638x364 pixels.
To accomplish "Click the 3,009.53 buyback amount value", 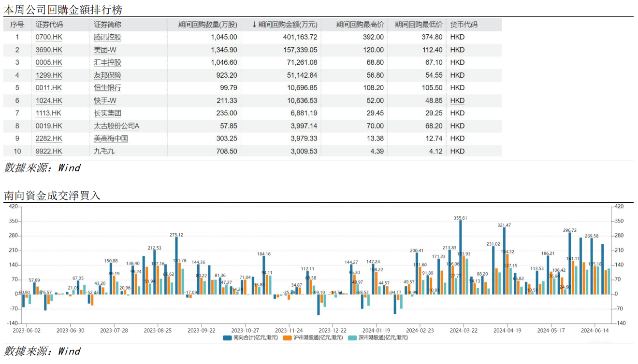I will click(x=304, y=151).
